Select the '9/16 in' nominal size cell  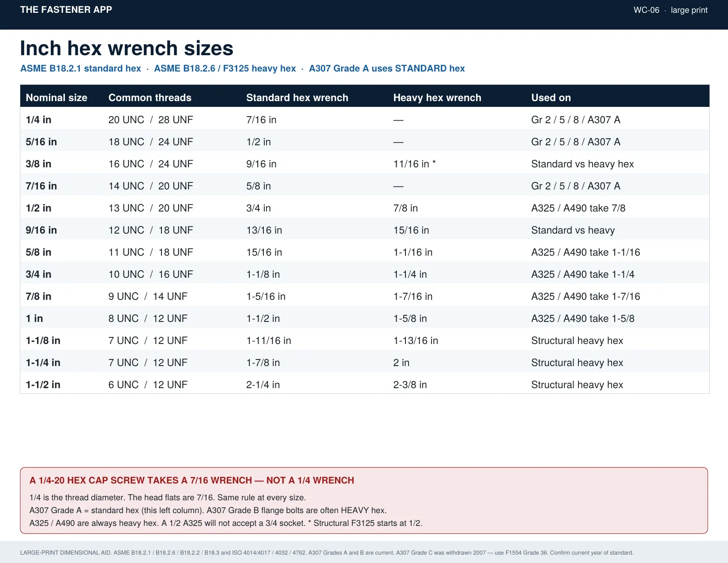[41, 230]
